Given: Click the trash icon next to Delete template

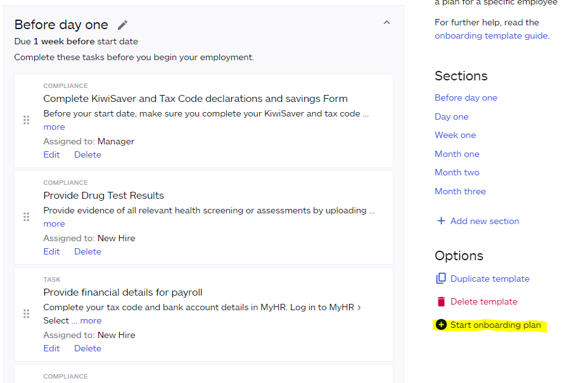Looking at the screenshot, I should point(440,301).
